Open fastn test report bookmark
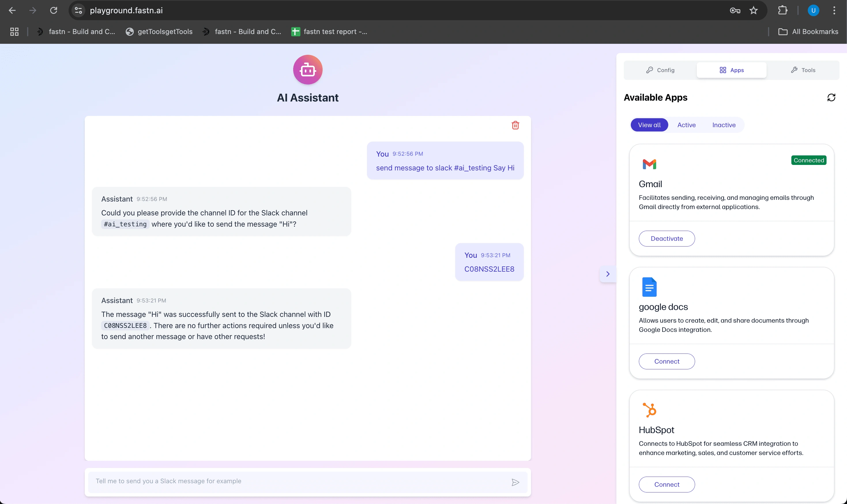This screenshot has height=504, width=847. click(x=329, y=32)
